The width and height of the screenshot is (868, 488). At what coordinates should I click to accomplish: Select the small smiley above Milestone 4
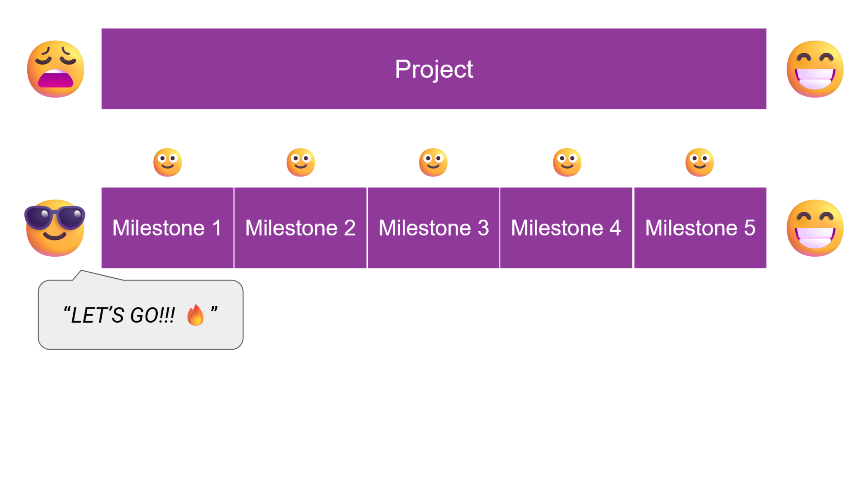[x=567, y=162]
